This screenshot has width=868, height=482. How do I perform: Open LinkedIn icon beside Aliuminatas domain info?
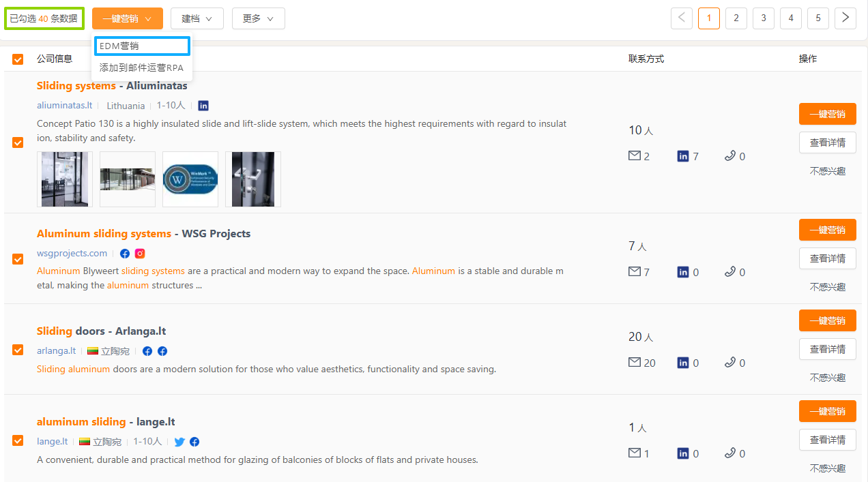tap(203, 106)
